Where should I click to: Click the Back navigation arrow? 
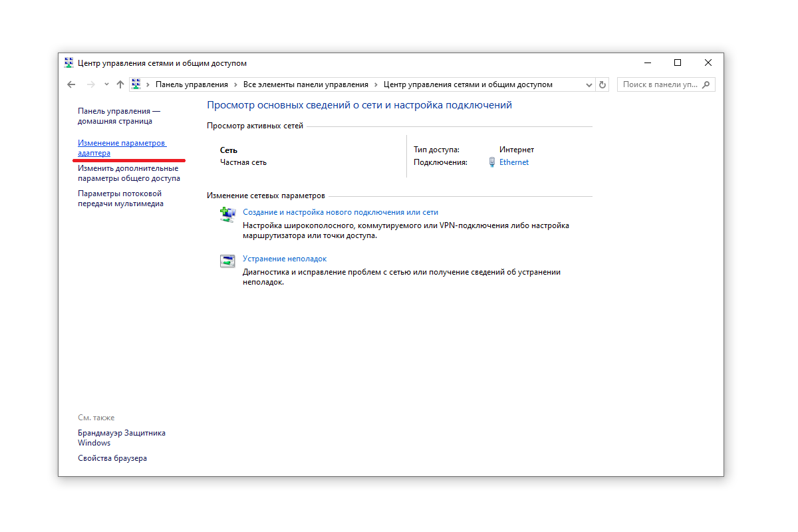point(72,84)
